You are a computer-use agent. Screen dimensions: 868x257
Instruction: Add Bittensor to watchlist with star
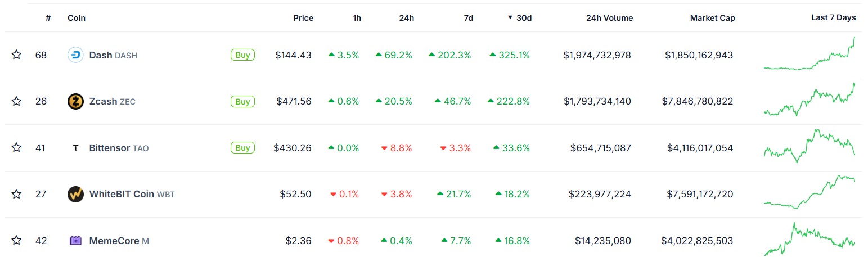click(16, 147)
